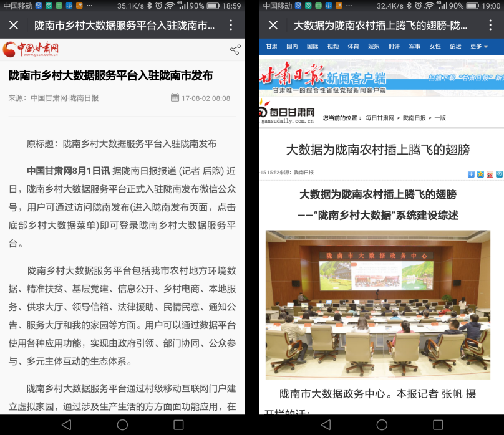The image size is (504, 435).
Task: Open overflow menu on right phone
Action: point(490,25)
